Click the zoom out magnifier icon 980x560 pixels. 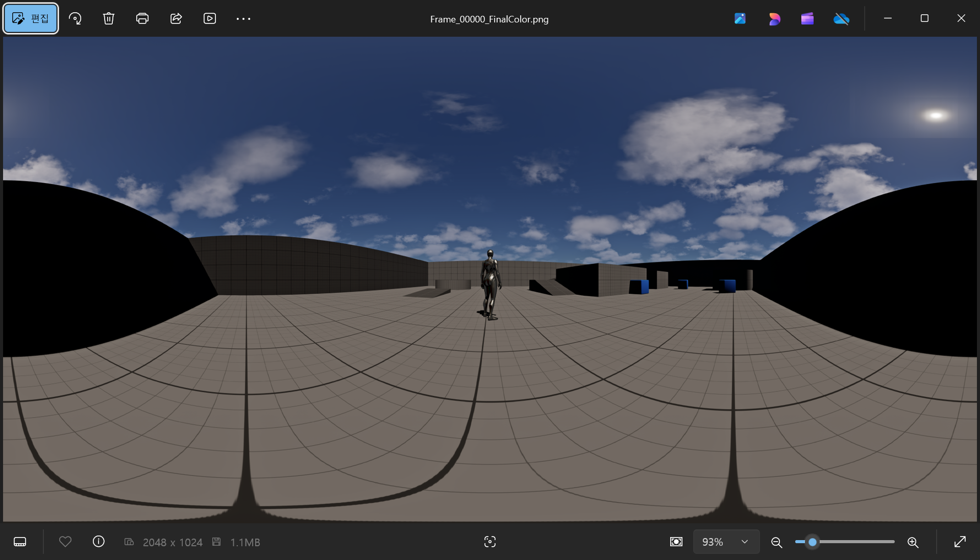(777, 542)
